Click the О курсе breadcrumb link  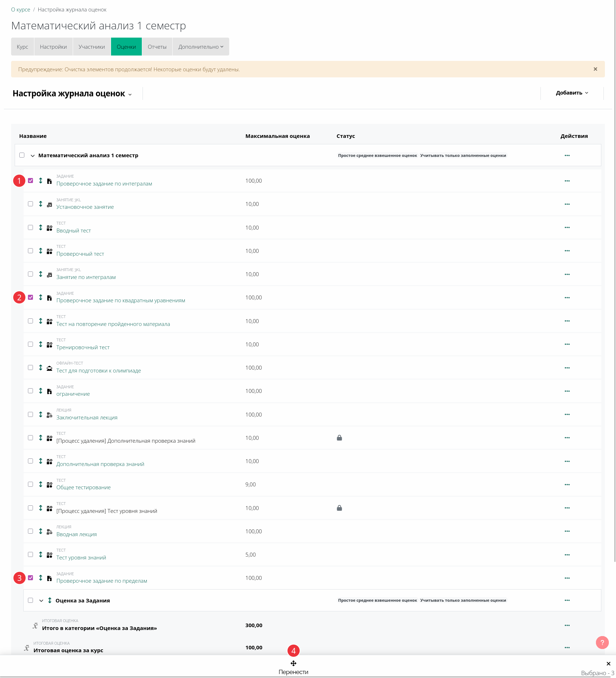[x=20, y=10]
